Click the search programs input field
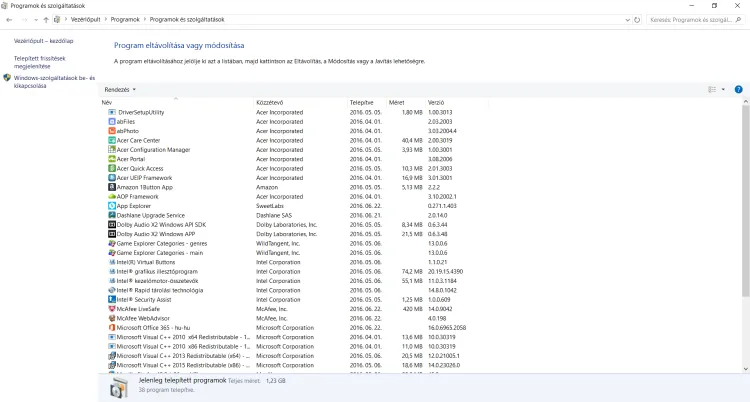Image resolution: width=750 pixels, height=402 pixels. (690, 19)
